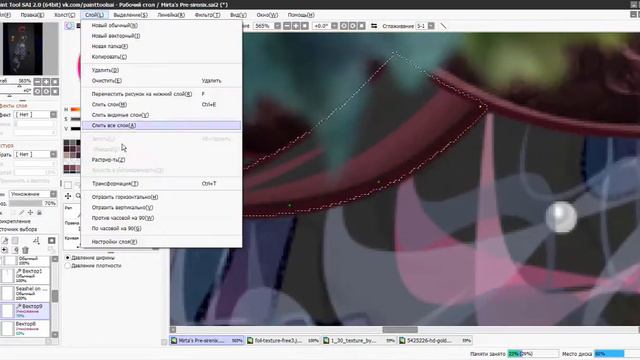The image size is (640, 360).
Task: Adjust the layer opacity slider at 70%
Action: [33, 203]
